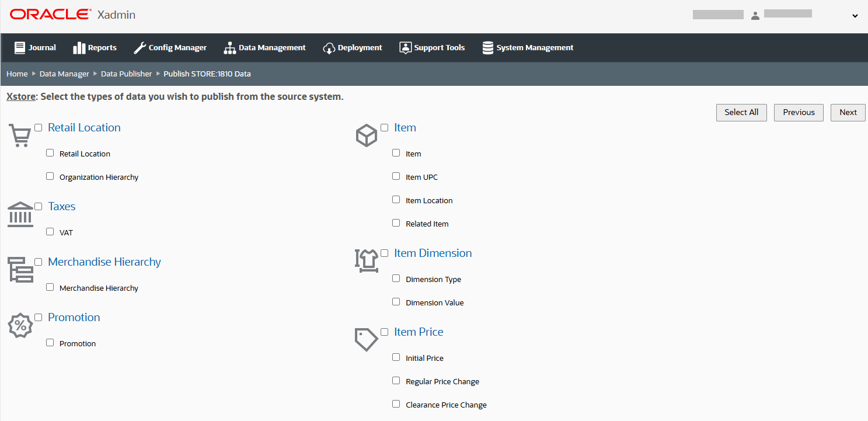This screenshot has width=868, height=421.
Task: Click the user profile icon in the header
Action: click(755, 15)
